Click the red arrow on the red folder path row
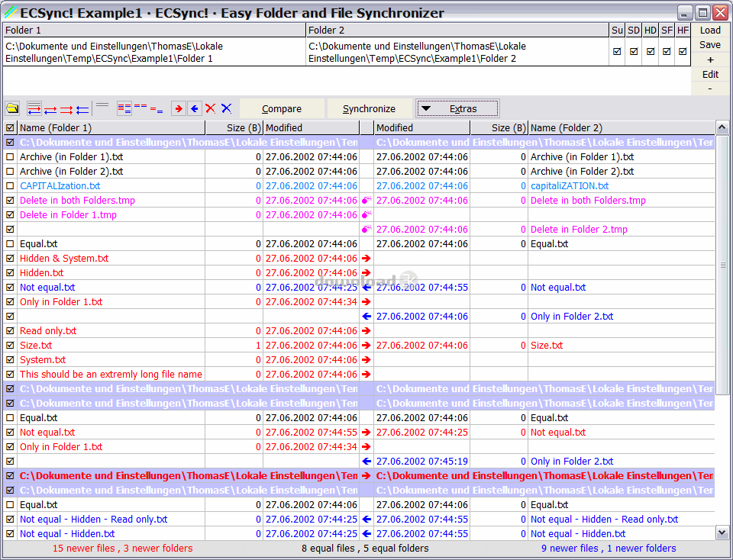 pos(366,475)
